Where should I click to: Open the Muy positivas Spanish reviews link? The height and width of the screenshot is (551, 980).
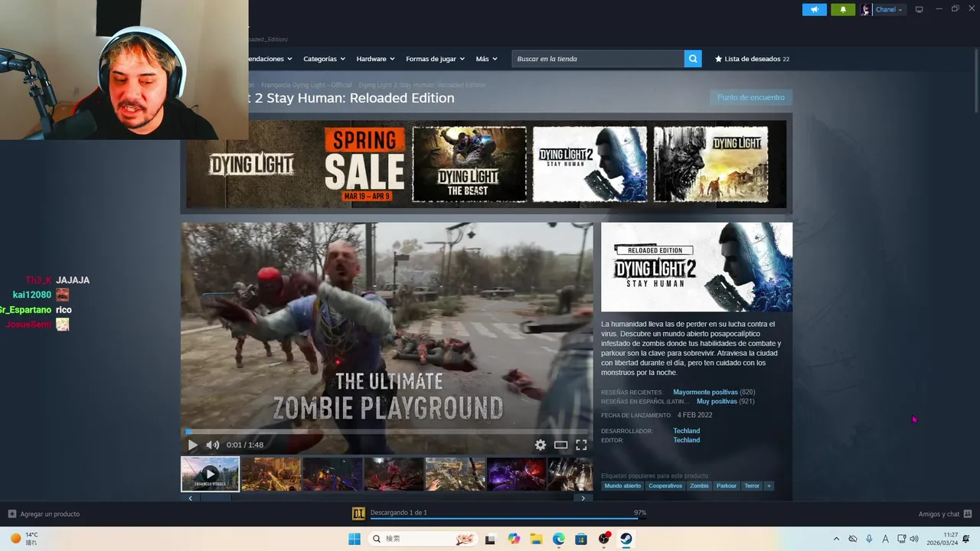717,402
